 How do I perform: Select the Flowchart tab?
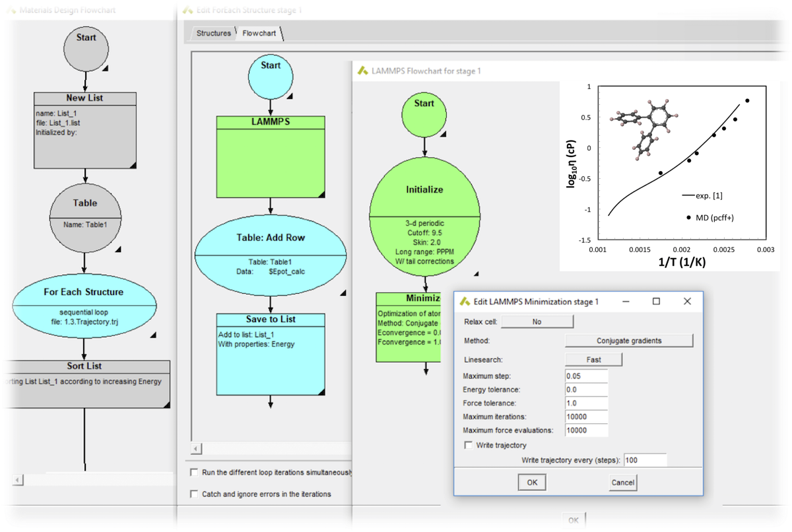click(259, 32)
